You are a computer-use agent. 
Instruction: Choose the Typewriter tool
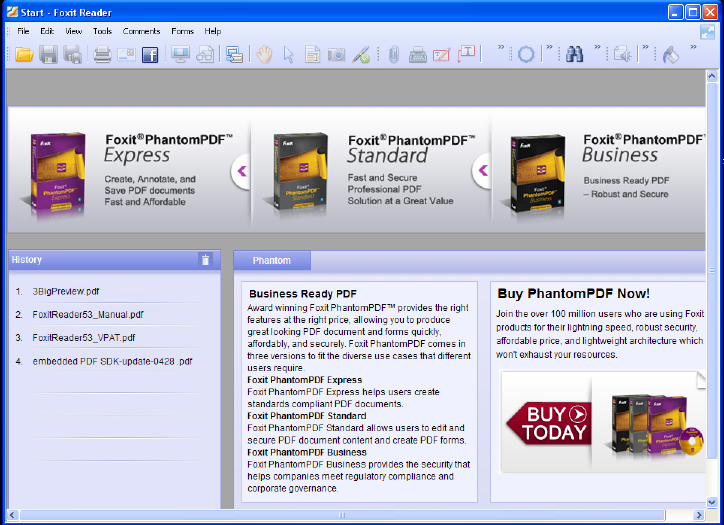click(x=417, y=54)
